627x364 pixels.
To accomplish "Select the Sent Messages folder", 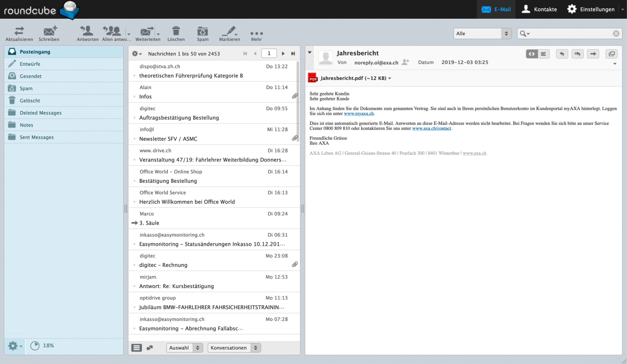I will (64, 137).
